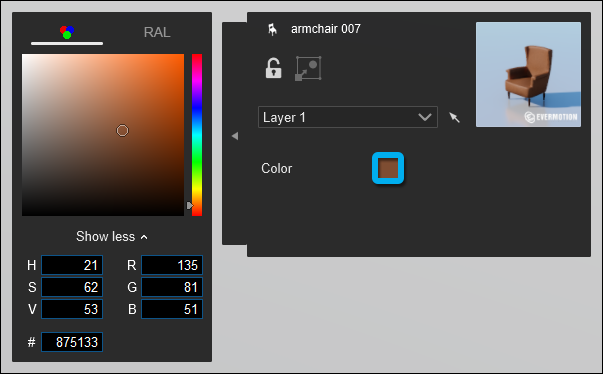The image size is (603, 374).
Task: Click the brown Color swatch
Action: click(388, 168)
